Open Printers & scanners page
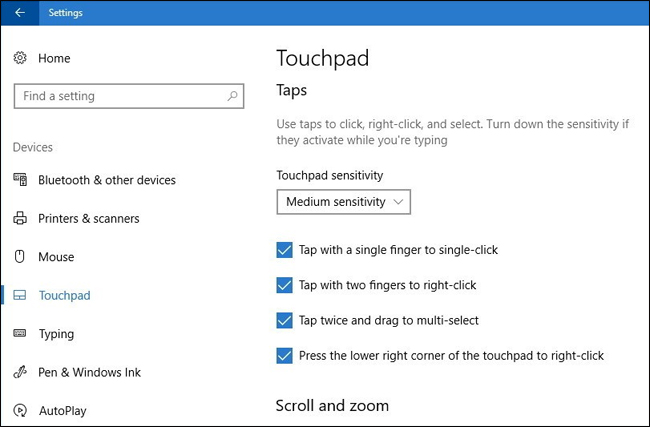This screenshot has height=427, width=650. (x=89, y=218)
